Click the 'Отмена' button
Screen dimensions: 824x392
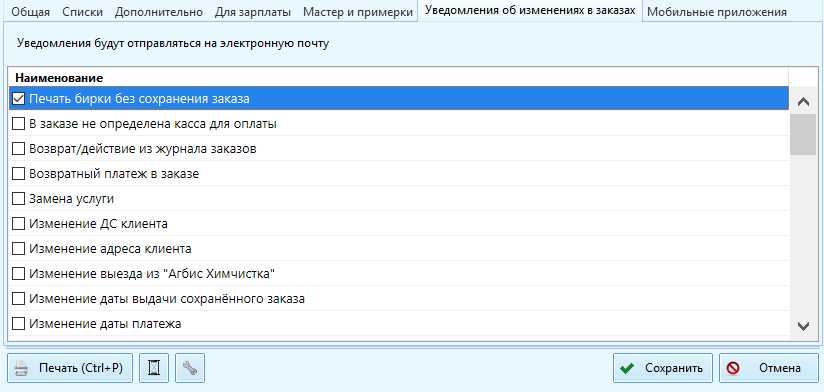769,368
